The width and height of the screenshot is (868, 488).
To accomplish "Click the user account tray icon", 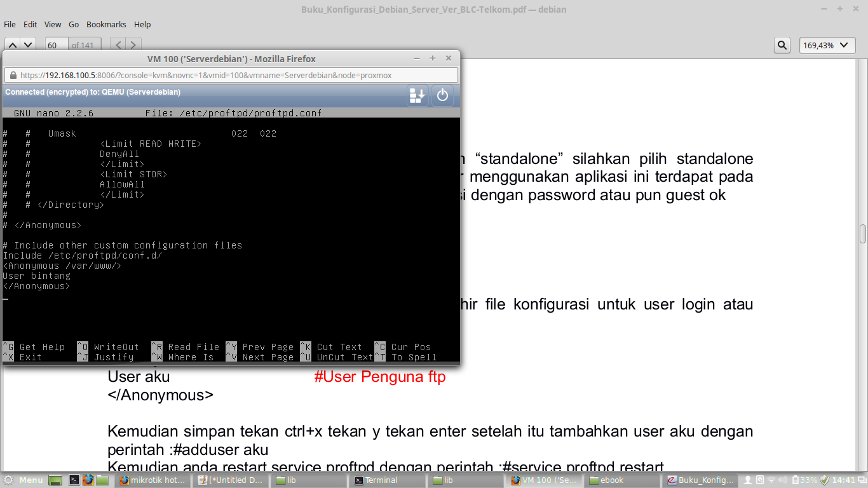I will (x=748, y=480).
